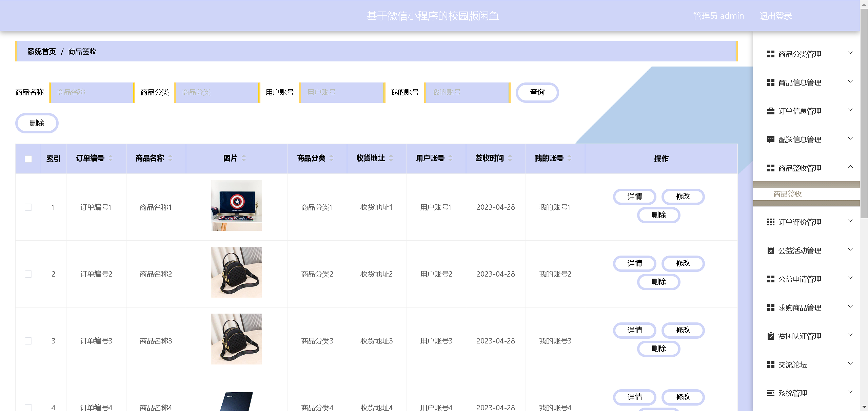Check the checkbox for row 1
Screen dimensions: 868x411
tap(28, 207)
